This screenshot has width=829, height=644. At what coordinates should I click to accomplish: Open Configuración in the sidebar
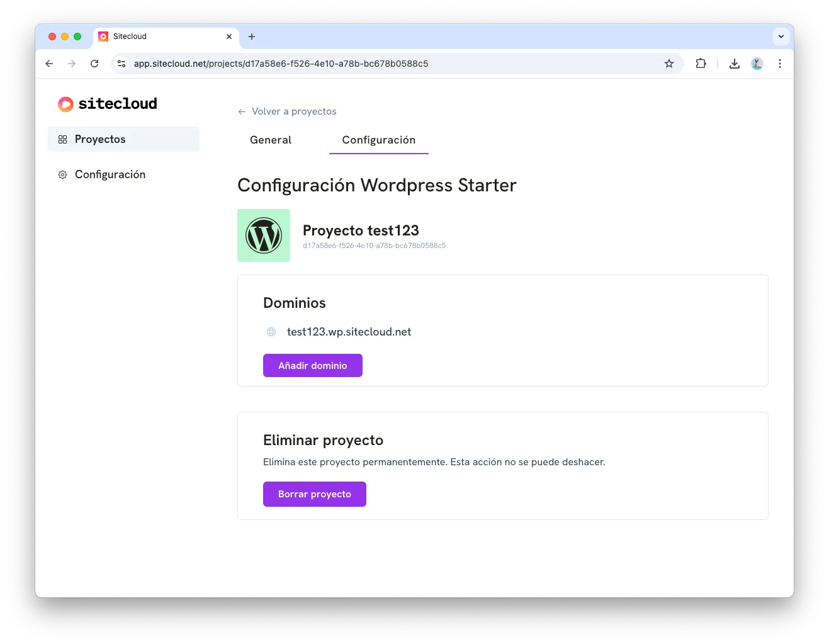(110, 174)
